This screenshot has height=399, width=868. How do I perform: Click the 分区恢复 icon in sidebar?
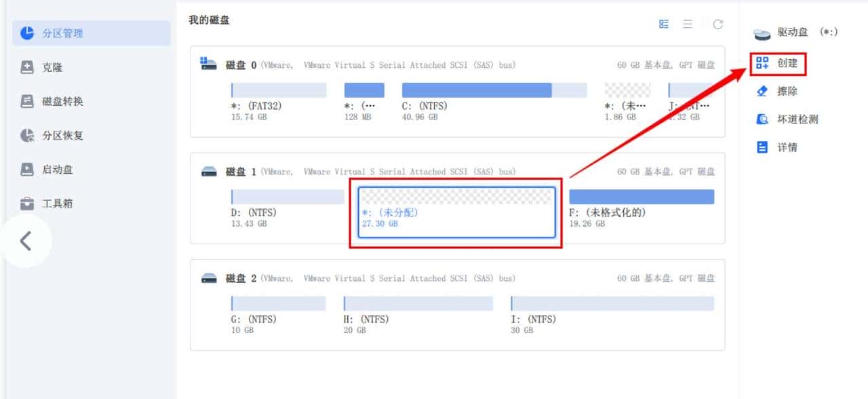click(27, 135)
